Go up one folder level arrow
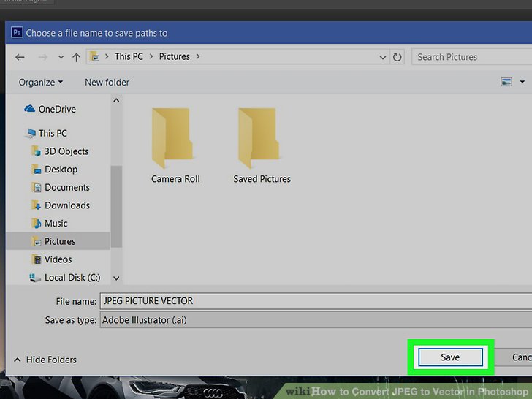The width and height of the screenshot is (532, 399). (x=76, y=57)
